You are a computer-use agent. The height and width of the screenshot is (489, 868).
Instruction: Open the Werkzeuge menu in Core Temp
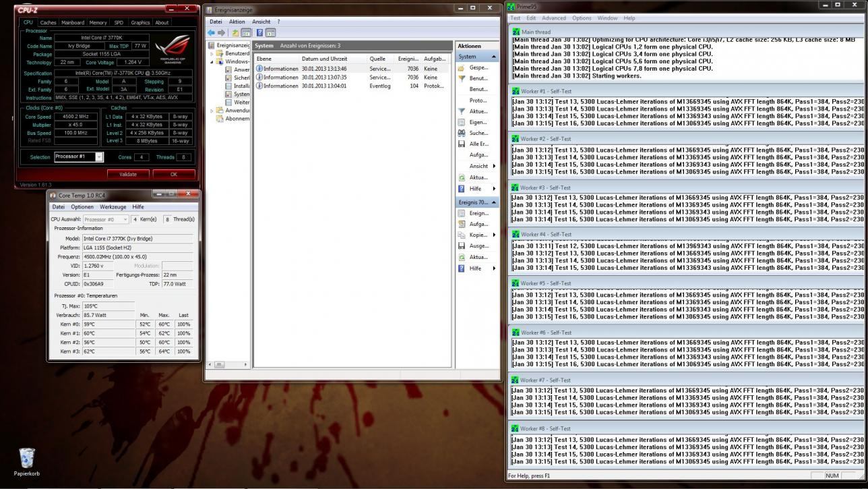click(113, 207)
